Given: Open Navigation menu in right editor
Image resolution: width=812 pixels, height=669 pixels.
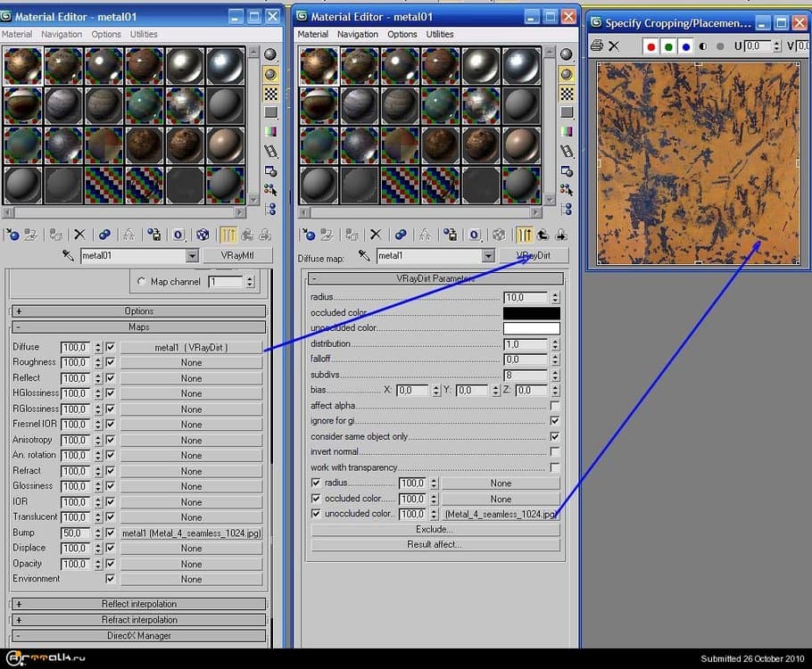Looking at the screenshot, I should (x=357, y=34).
